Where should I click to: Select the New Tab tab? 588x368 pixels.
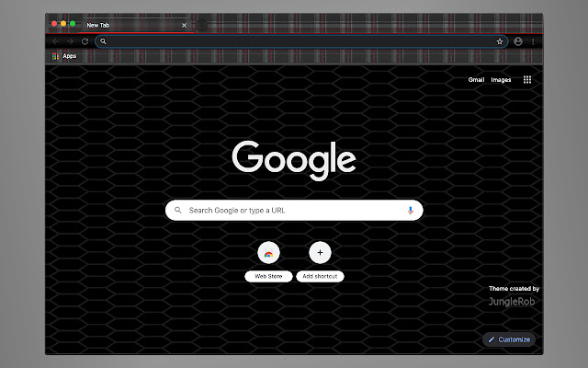(x=137, y=25)
